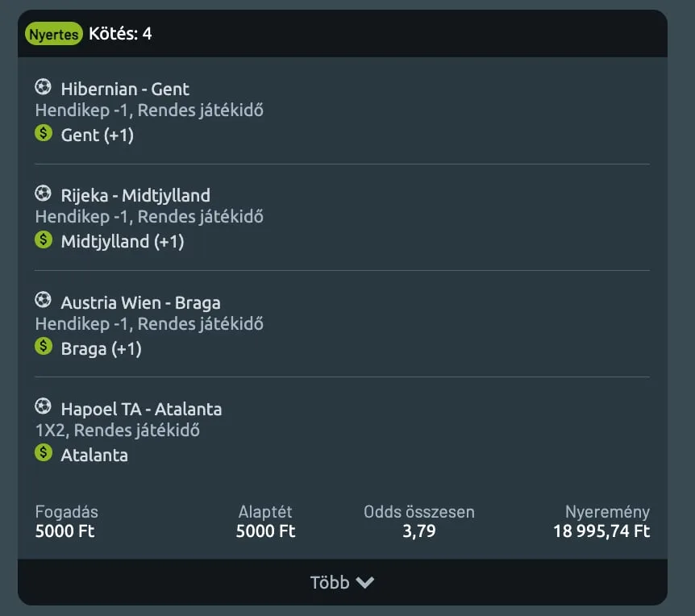Screen dimensions: 695x616
Task: Click the green dollar icon next to Gent (+1)
Action: (x=44, y=133)
